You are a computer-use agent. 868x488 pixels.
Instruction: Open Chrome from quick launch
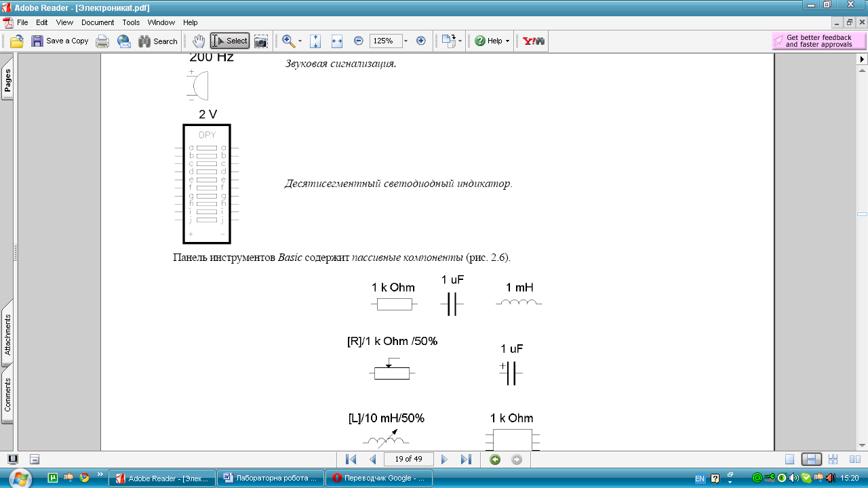tap(85, 477)
